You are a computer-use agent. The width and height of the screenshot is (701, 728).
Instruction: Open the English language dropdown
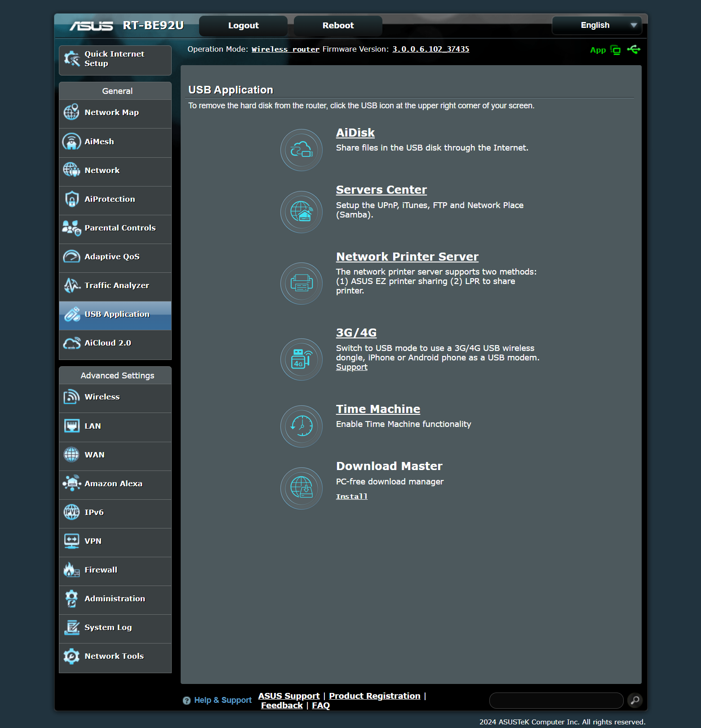click(597, 25)
